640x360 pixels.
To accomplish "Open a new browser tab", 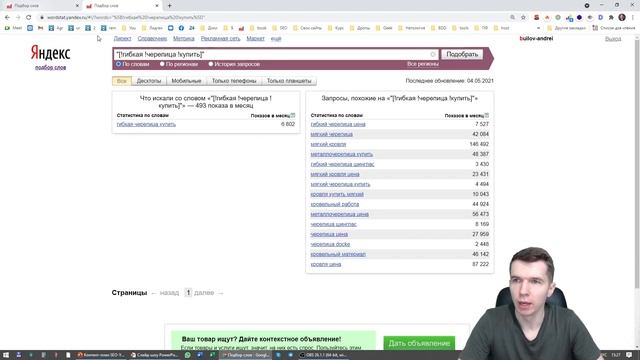I will 169,6.
